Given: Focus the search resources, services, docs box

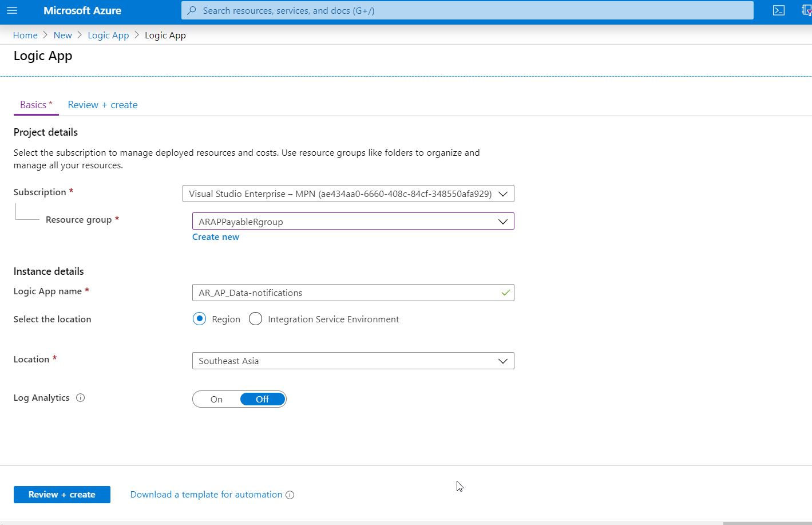Looking at the screenshot, I should [x=468, y=10].
